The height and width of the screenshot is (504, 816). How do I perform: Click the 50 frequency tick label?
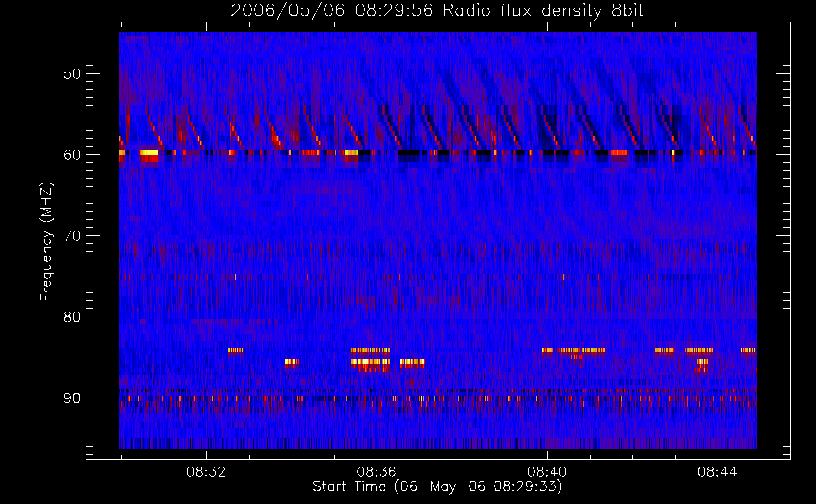72,74
